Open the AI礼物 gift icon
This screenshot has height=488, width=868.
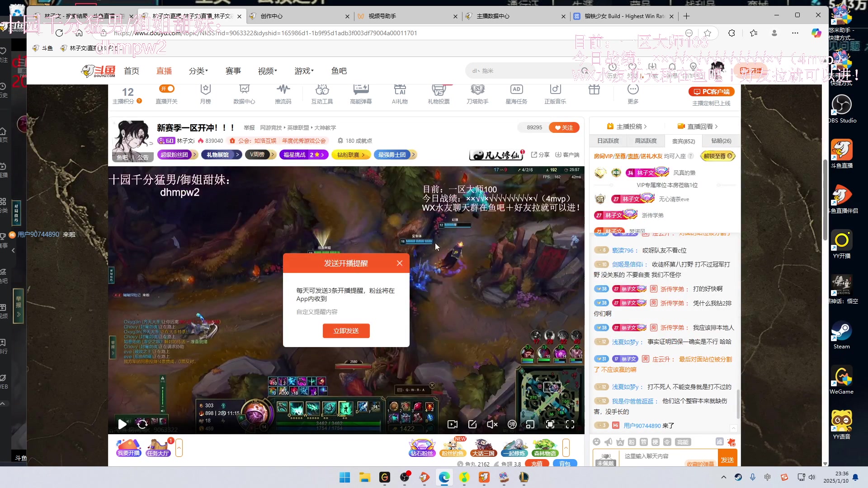(400, 94)
